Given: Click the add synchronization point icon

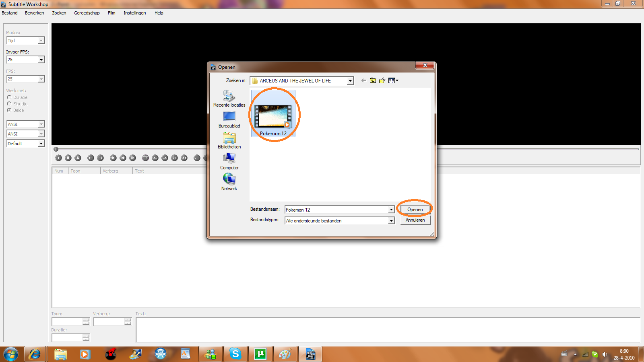Looking at the screenshot, I should (197, 158).
